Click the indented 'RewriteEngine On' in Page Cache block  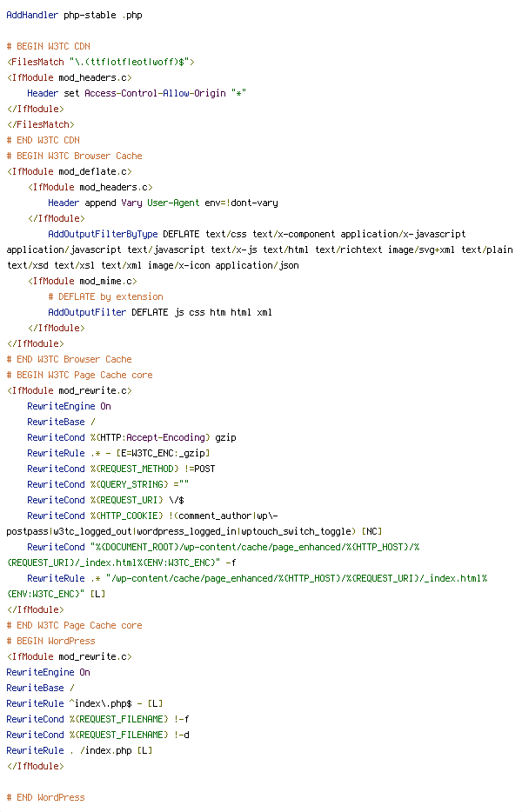69,406
